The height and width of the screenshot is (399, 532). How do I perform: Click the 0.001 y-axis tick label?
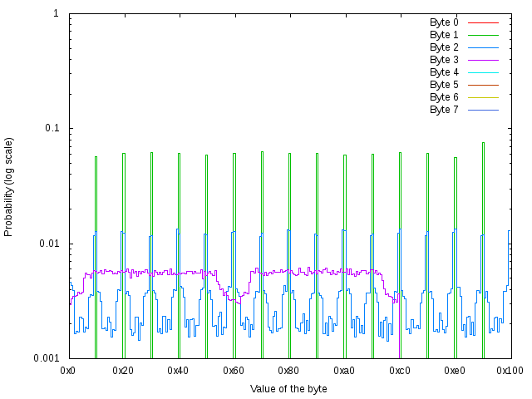46,358
